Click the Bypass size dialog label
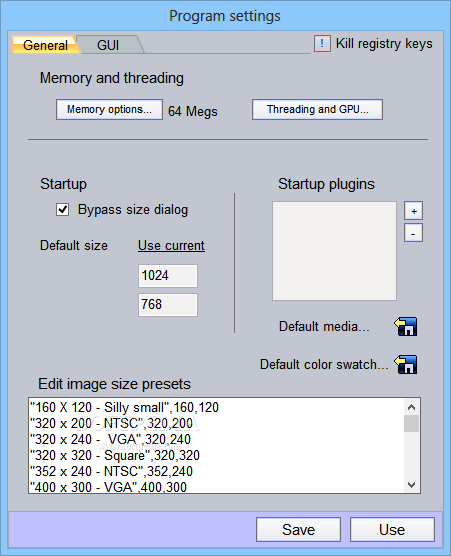 click(133, 210)
